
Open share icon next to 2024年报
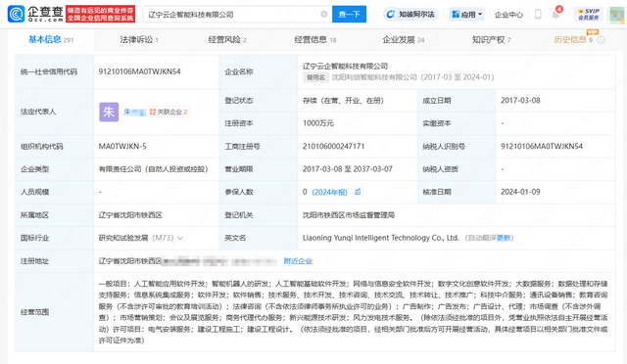pyautogui.click(x=358, y=192)
